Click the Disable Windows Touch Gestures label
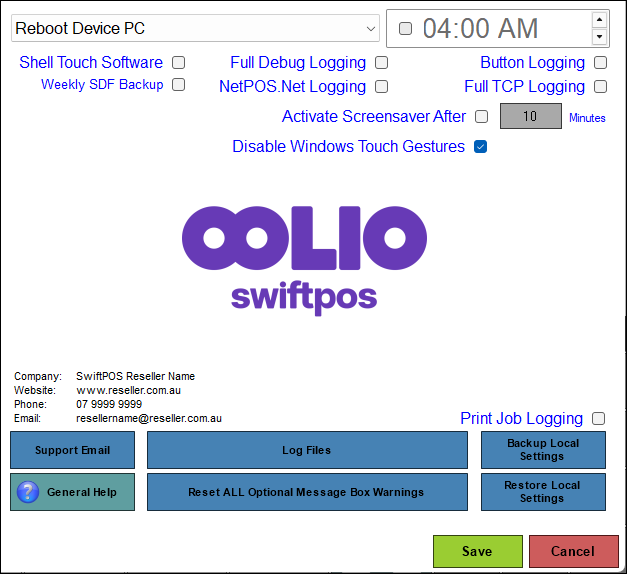 (x=348, y=147)
